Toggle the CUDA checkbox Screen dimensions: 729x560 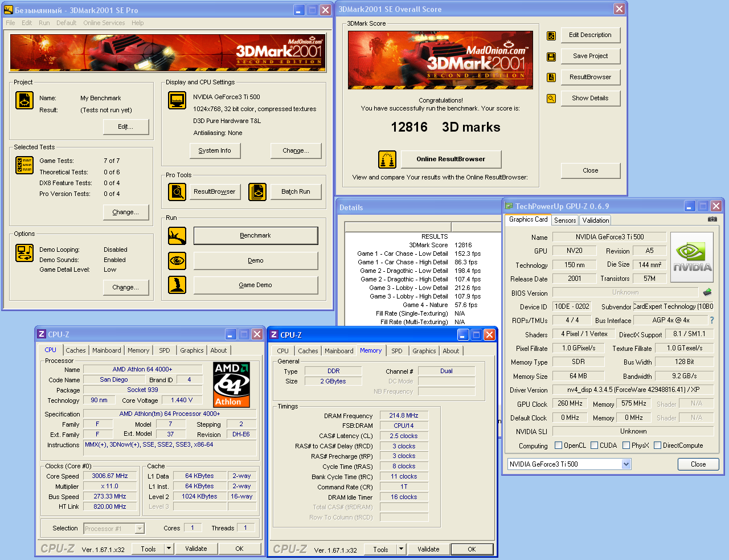click(x=595, y=445)
